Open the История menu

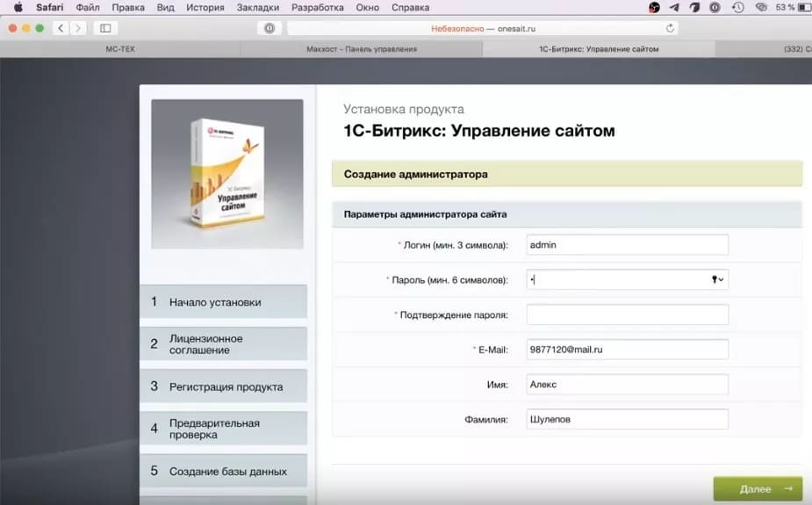click(x=205, y=7)
